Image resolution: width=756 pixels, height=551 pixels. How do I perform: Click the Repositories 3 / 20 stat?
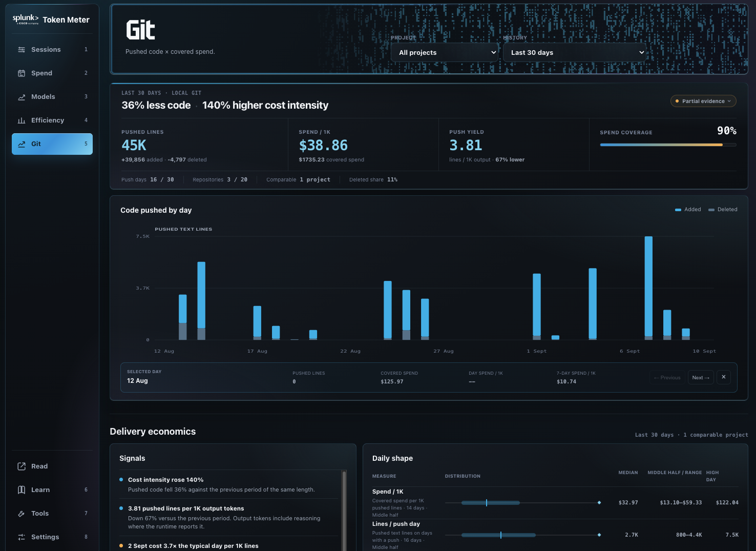220,180
